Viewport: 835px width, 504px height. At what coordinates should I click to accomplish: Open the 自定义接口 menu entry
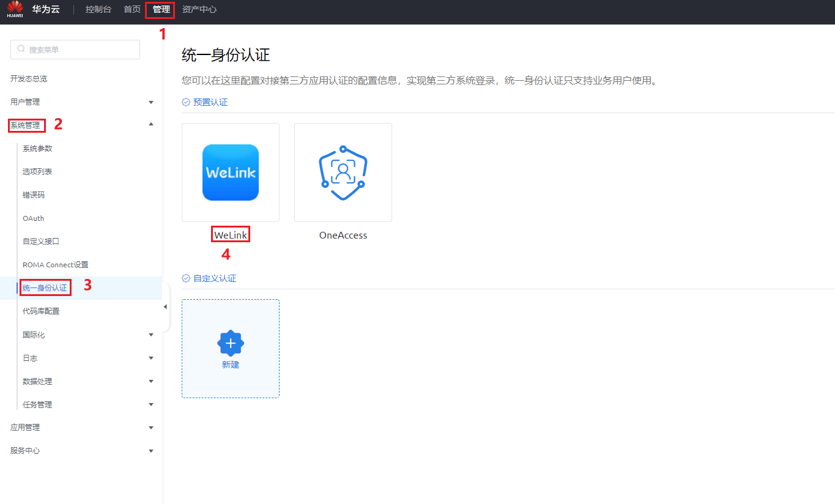tap(41, 242)
